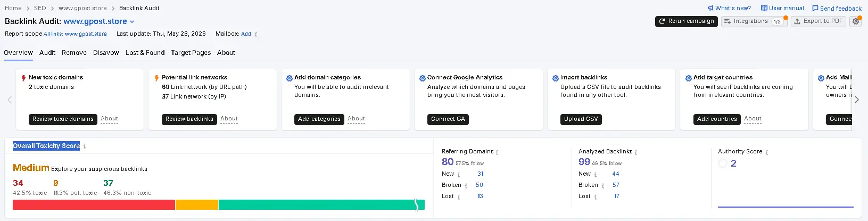Open the Target Pages tab

coord(191,53)
